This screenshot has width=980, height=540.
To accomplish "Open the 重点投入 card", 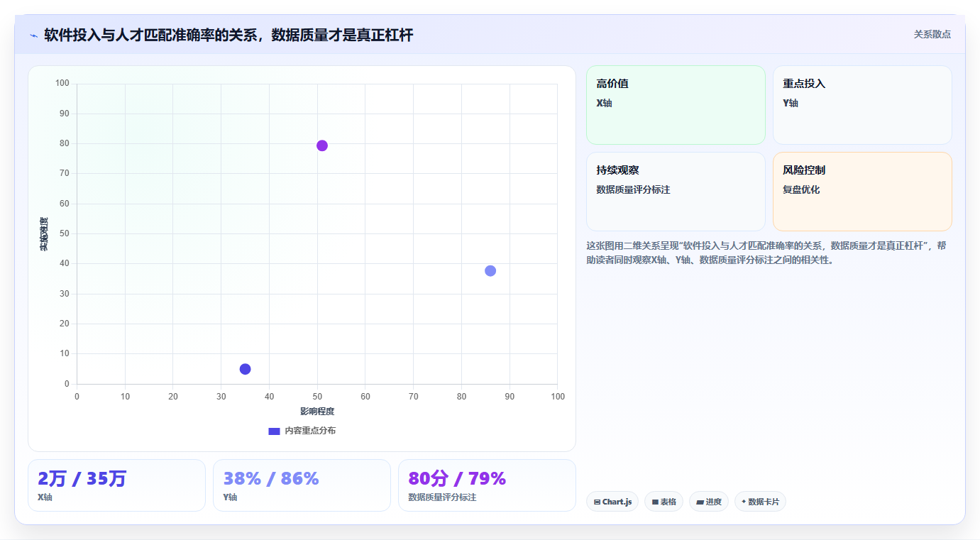I will coord(862,105).
